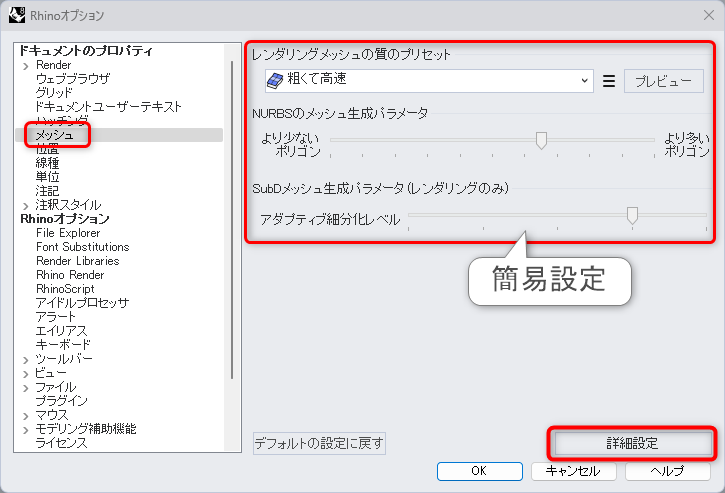Viewport: 725px width, 493px height.
Task: Select アイドルプロセッサ in the tree
Action: 82,302
